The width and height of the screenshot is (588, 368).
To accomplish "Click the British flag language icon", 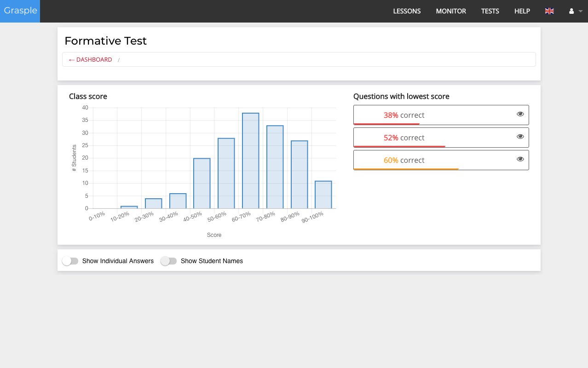I will [x=549, y=11].
